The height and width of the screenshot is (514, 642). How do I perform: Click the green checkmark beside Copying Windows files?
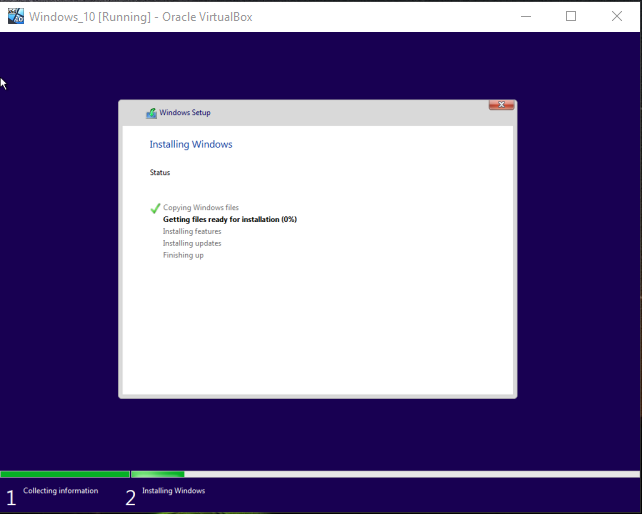pos(155,208)
